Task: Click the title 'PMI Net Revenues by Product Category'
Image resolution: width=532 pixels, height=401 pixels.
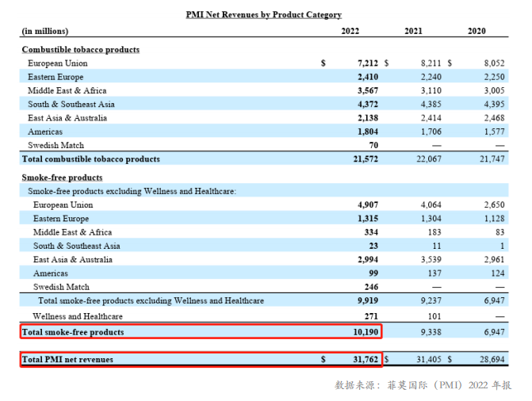Action: pos(264,14)
